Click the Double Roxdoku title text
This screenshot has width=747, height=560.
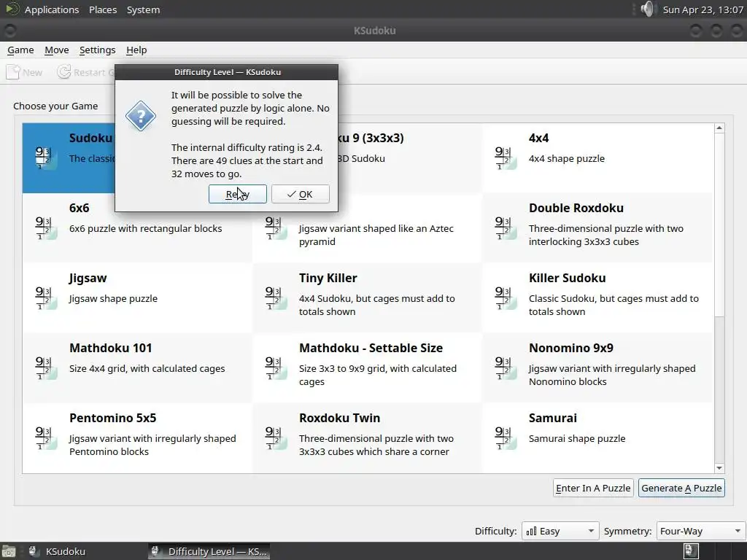point(576,208)
